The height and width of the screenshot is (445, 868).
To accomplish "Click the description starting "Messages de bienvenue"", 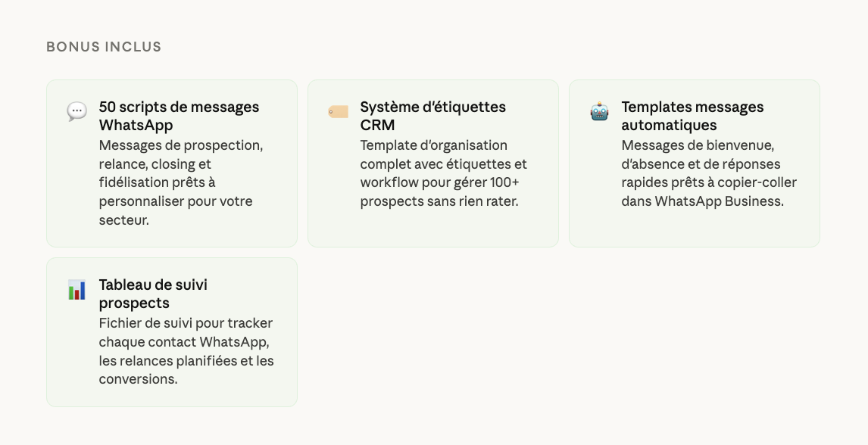I will [708, 173].
